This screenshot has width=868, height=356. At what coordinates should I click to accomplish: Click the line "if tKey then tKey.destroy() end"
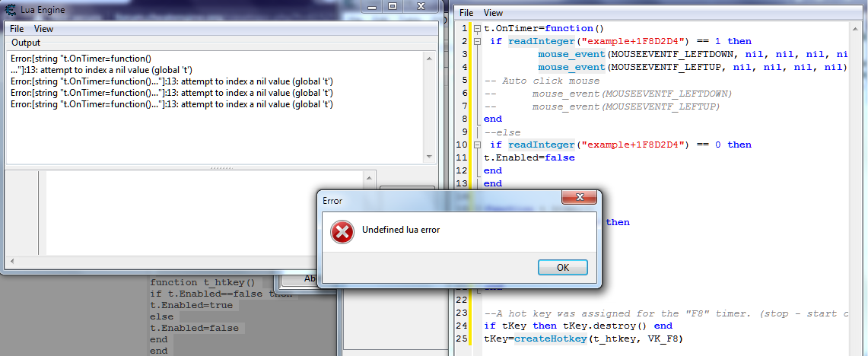(578, 326)
